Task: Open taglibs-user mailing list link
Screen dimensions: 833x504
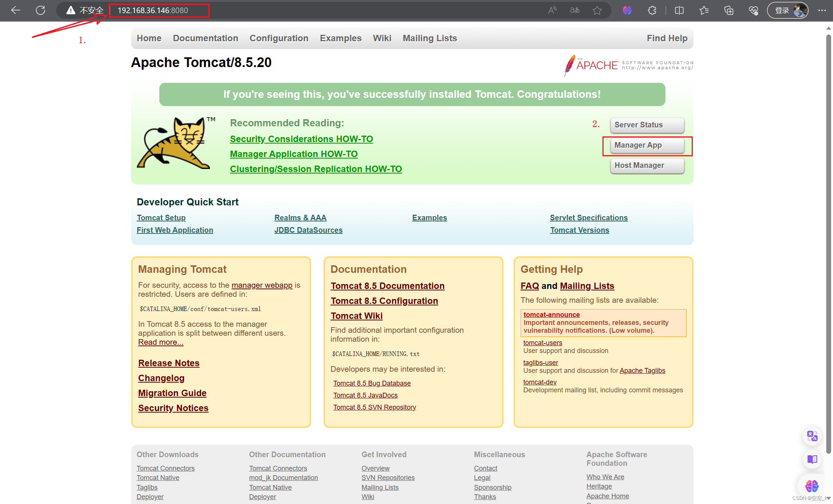Action: coord(541,363)
